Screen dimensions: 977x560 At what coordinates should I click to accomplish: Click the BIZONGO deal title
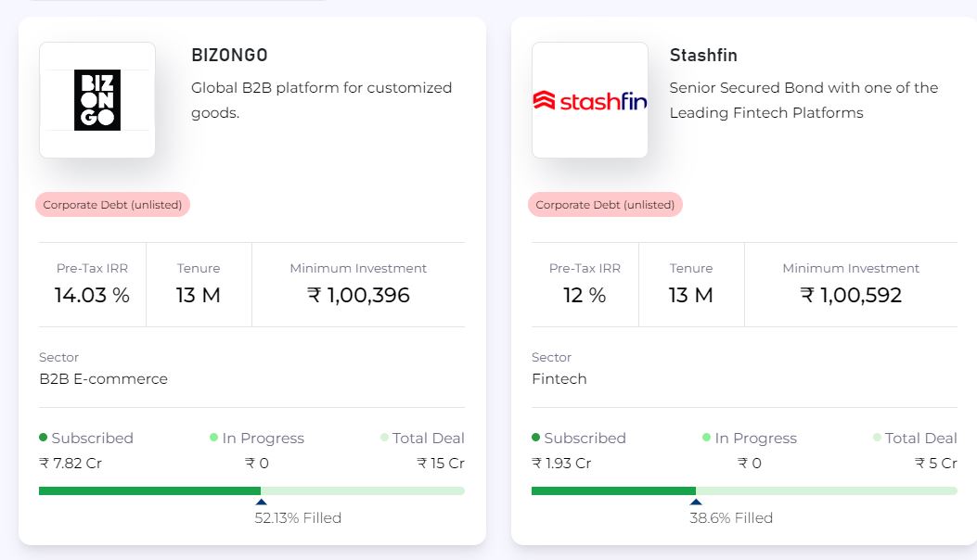click(229, 56)
